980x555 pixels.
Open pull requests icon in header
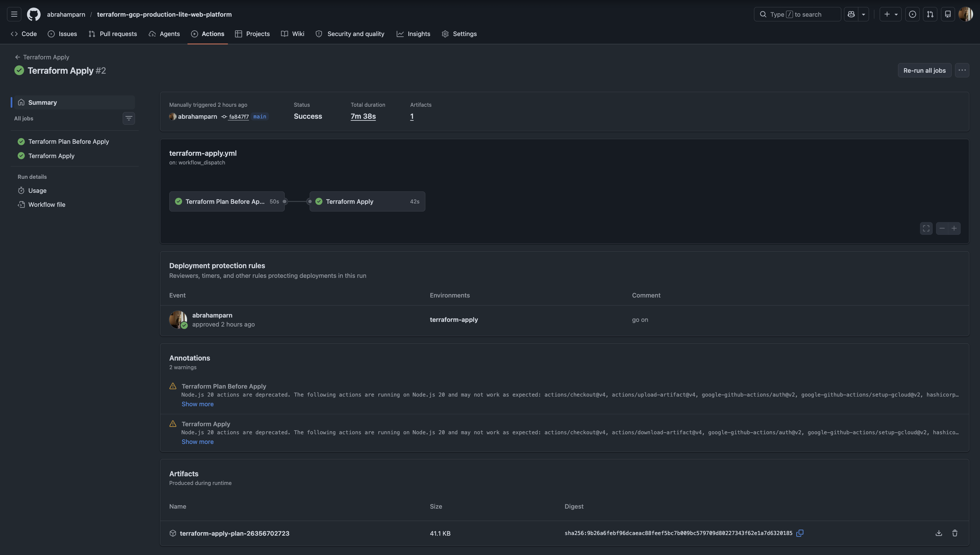[x=930, y=14]
